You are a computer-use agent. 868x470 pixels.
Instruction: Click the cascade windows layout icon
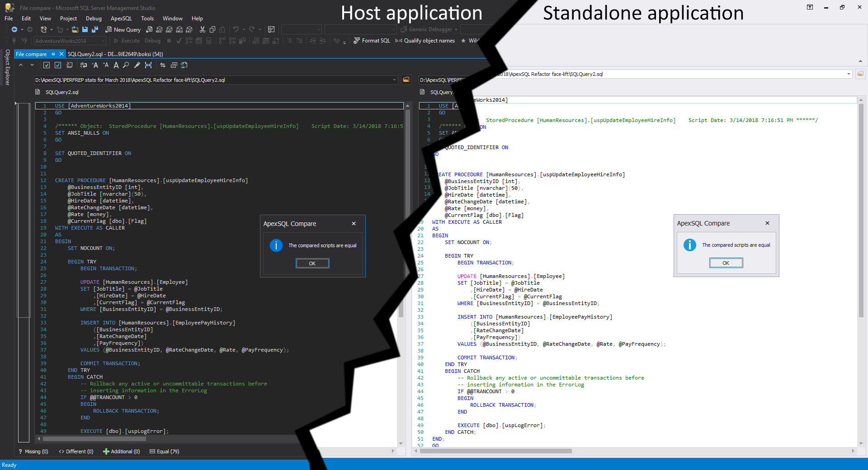point(174,65)
